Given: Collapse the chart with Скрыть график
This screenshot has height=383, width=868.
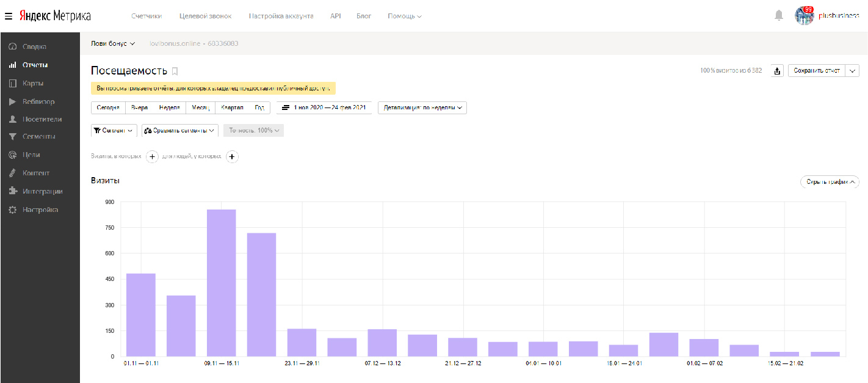Looking at the screenshot, I should click(829, 181).
